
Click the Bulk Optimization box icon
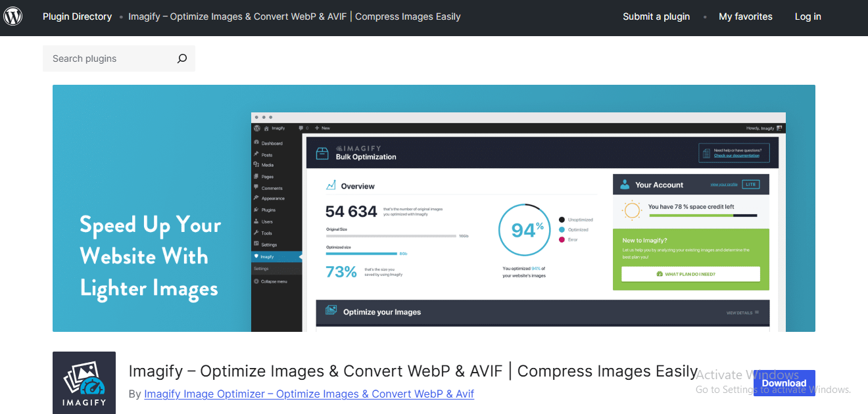(x=322, y=153)
